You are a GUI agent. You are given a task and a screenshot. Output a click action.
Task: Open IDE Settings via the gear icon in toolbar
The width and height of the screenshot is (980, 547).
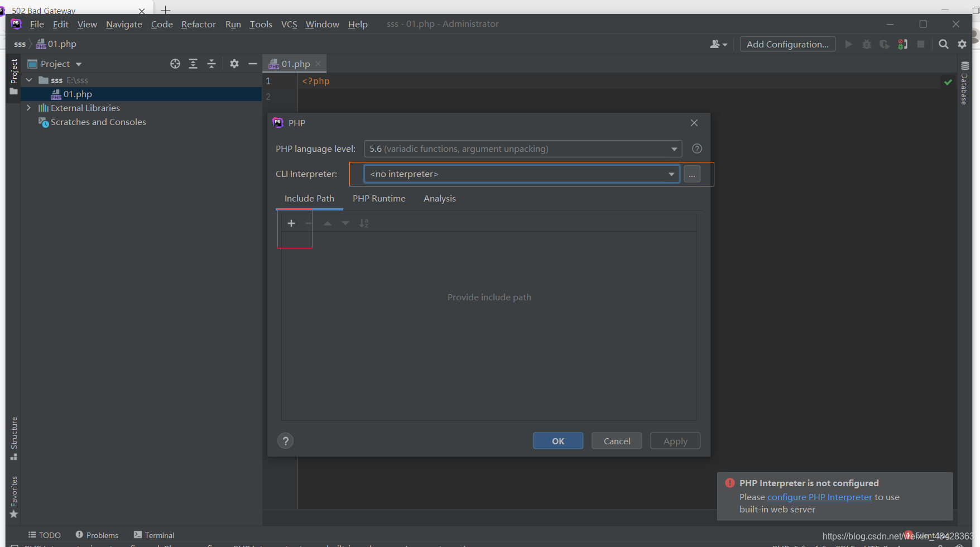coord(962,44)
